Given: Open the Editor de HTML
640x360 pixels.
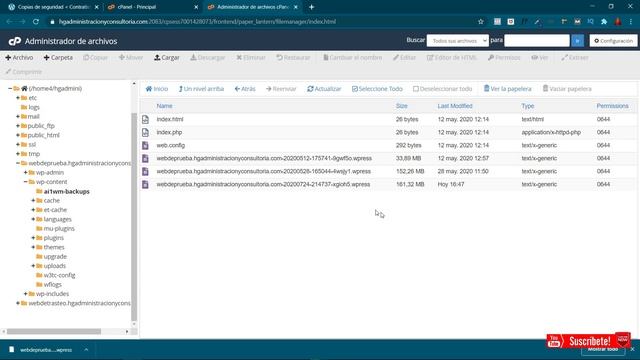Looking at the screenshot, I should click(x=451, y=58).
